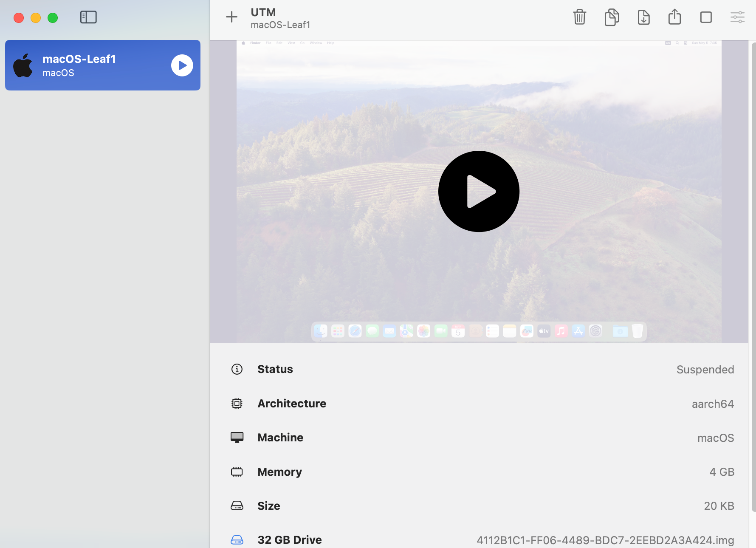Open VM settings with the sliders icon
756x548 pixels.
click(x=737, y=17)
